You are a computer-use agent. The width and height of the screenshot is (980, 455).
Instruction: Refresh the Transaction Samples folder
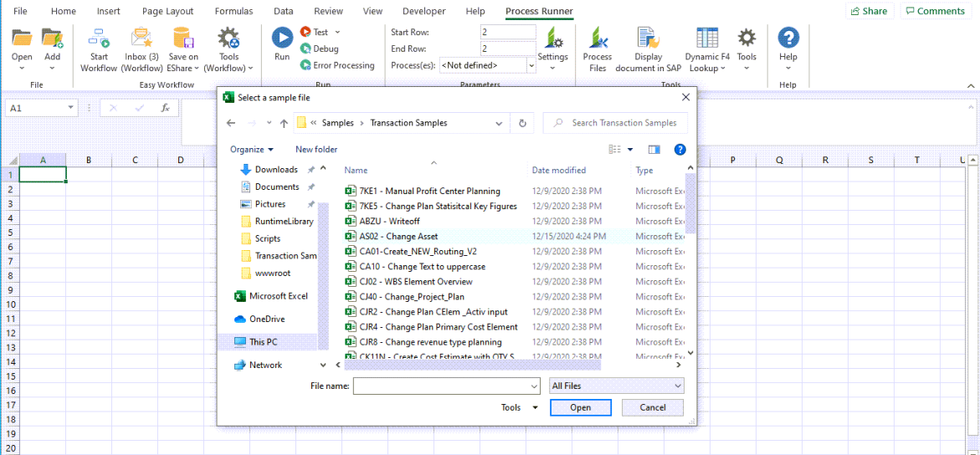[x=522, y=123]
